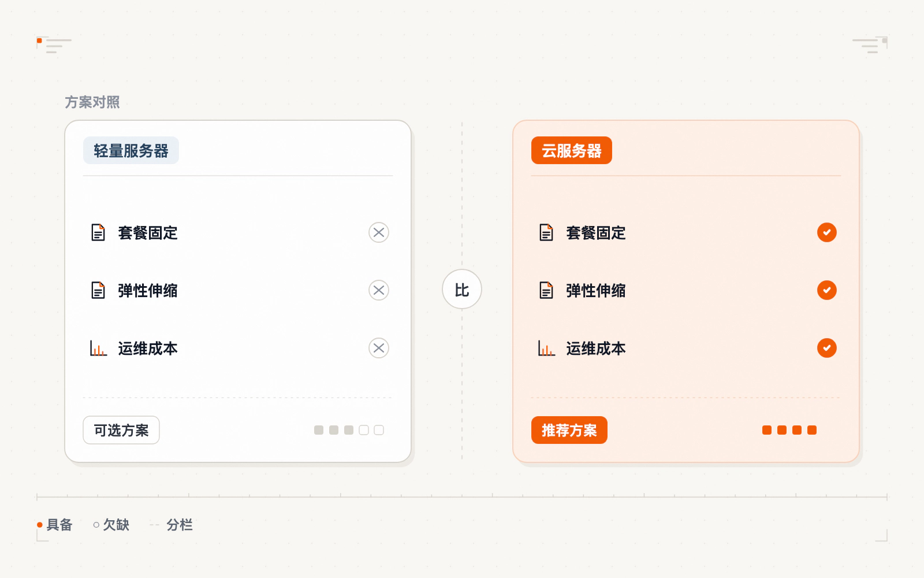Click the round 比 compare badge
This screenshot has height=578, width=924.
pyautogui.click(x=462, y=289)
